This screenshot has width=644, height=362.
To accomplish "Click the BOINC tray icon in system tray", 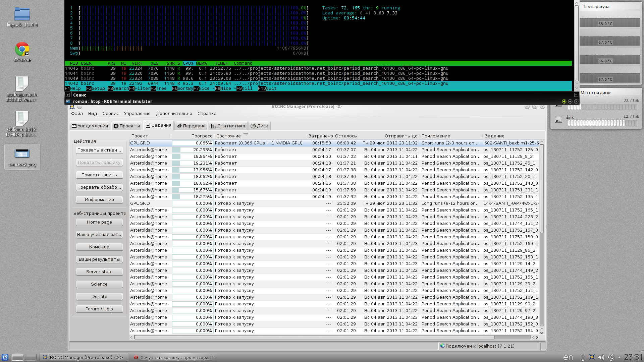I will pyautogui.click(x=592, y=357).
